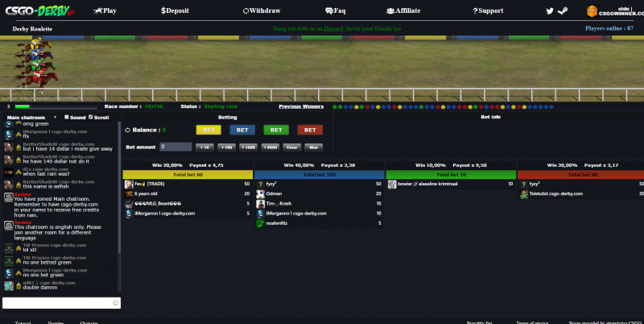Click Tim-_-Kresh avatar in blue column
This screenshot has width=644, height=324.
pos(260,204)
